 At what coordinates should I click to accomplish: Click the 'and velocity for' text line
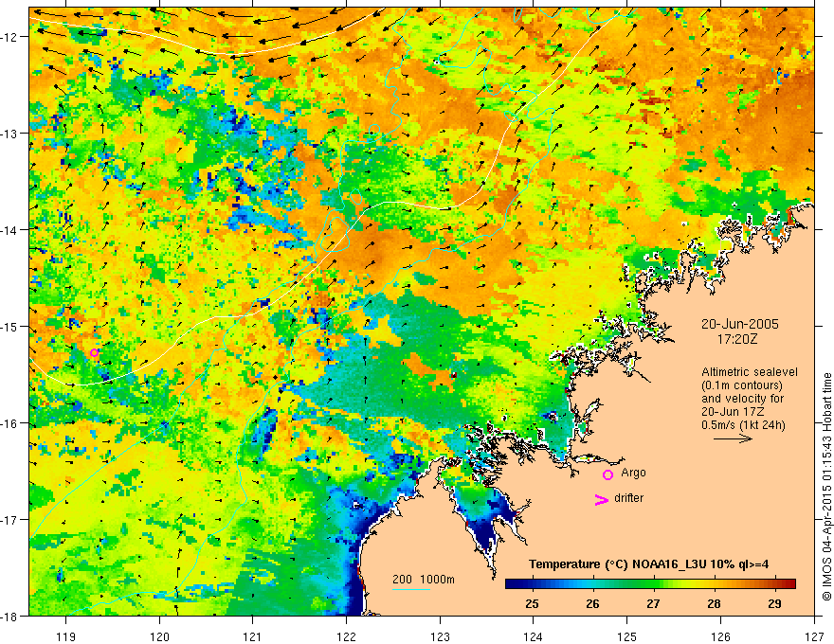point(742,399)
